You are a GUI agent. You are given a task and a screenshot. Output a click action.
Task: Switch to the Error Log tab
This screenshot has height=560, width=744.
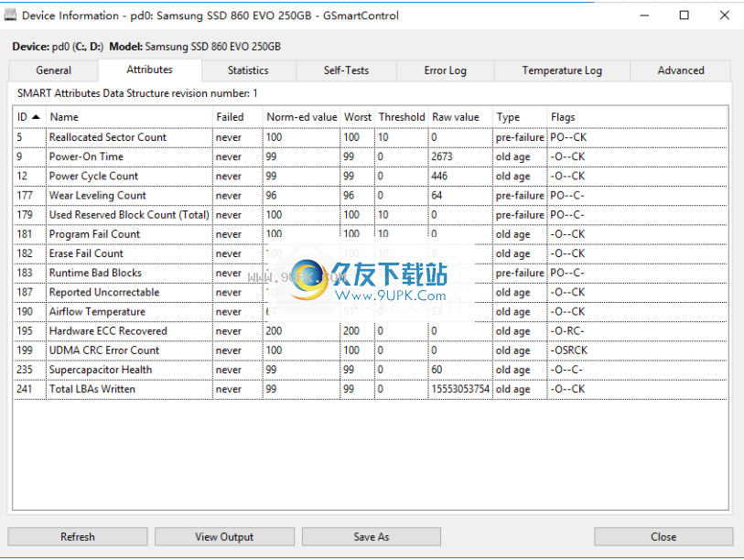point(445,70)
